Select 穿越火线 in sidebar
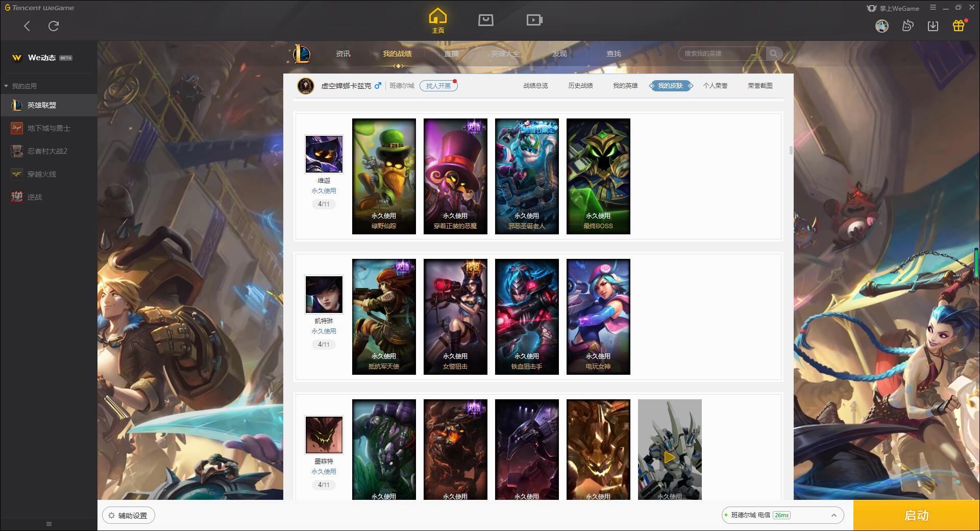 pyautogui.click(x=48, y=174)
